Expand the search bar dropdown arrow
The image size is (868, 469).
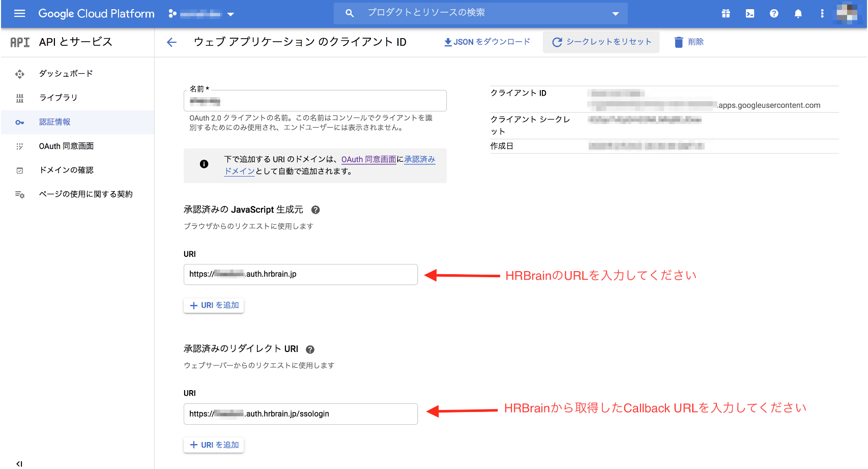tap(615, 14)
